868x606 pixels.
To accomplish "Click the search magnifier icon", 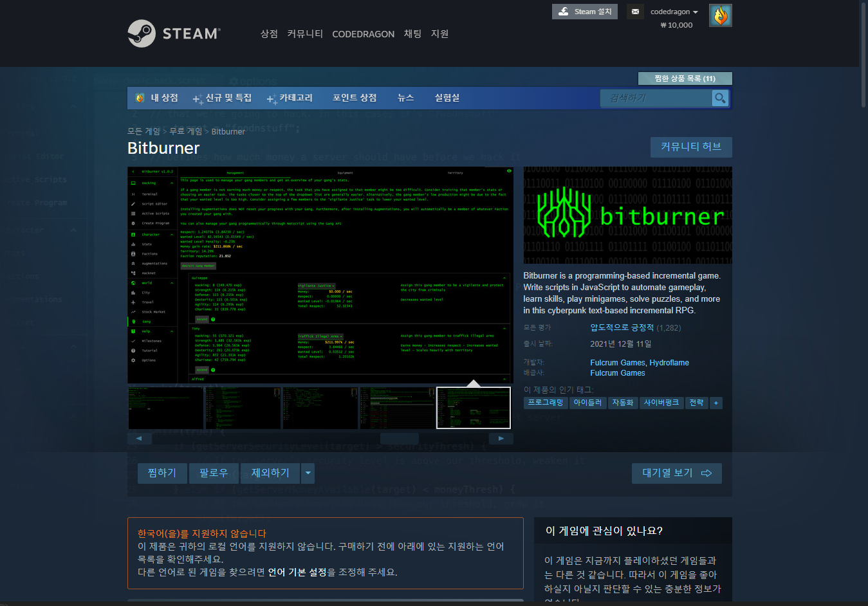I will click(720, 98).
